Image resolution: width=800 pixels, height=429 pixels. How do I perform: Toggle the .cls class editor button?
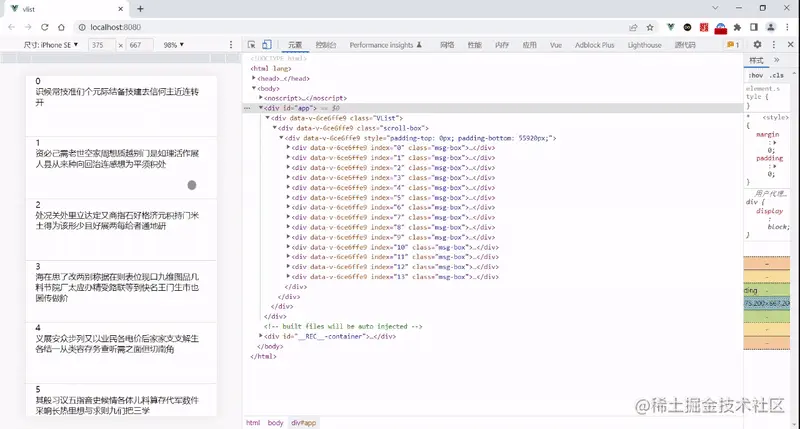point(777,75)
